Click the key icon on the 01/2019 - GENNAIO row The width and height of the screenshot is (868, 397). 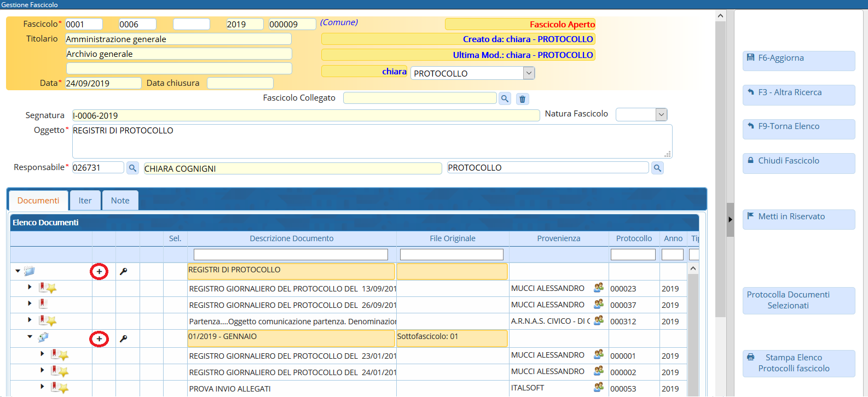point(124,338)
